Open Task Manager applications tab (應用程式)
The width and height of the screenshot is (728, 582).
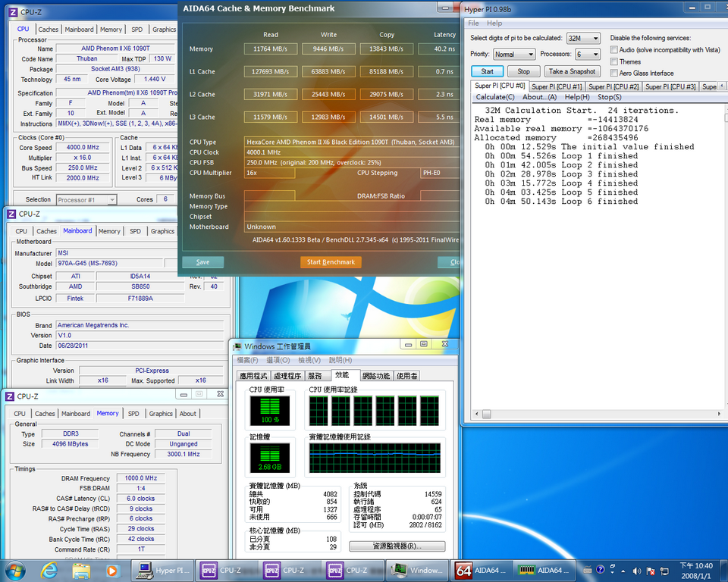point(253,376)
